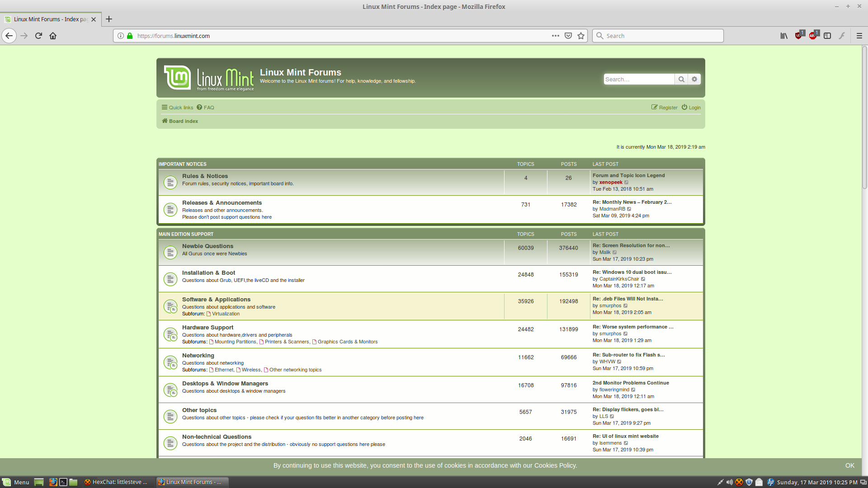
Task: Click the Linux Mint logo
Action: [x=209, y=78]
